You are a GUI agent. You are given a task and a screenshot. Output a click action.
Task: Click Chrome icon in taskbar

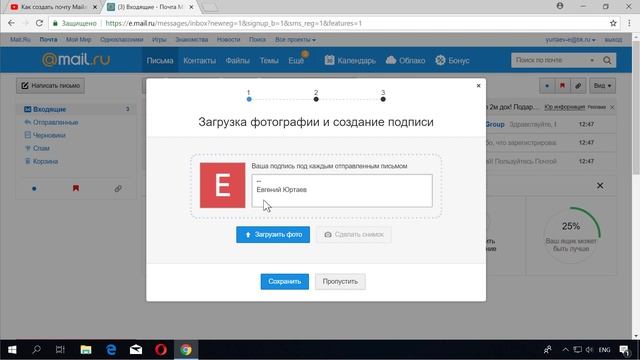coord(186,350)
